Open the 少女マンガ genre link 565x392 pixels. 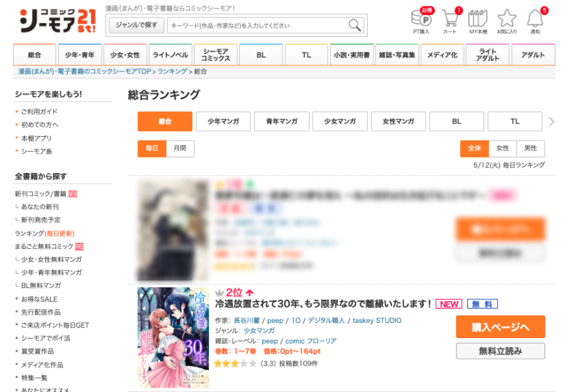pyautogui.click(x=259, y=331)
